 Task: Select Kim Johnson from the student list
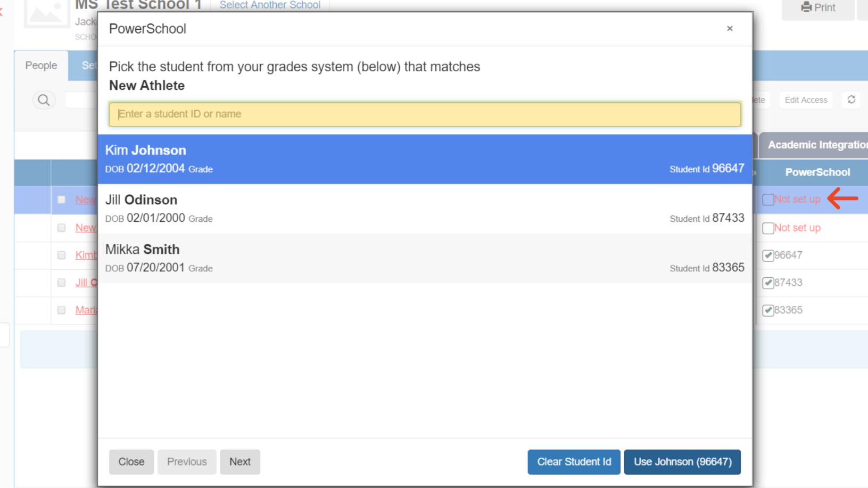[x=425, y=159]
